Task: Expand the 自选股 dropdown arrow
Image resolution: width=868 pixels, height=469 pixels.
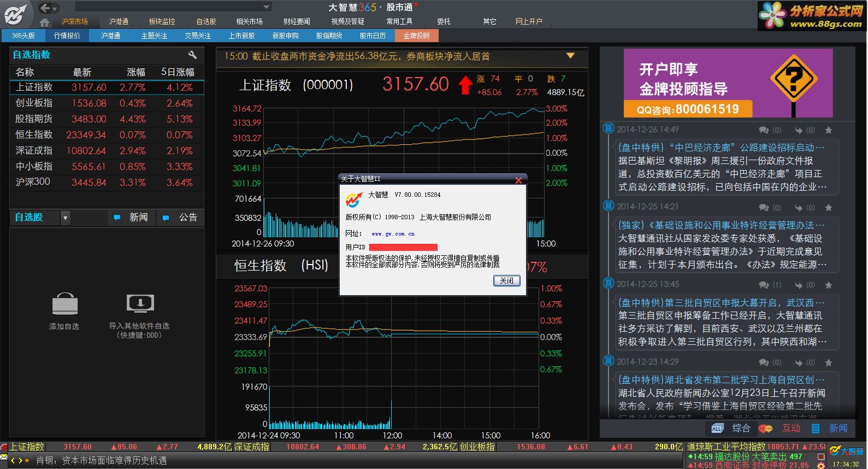Action: coord(66,218)
